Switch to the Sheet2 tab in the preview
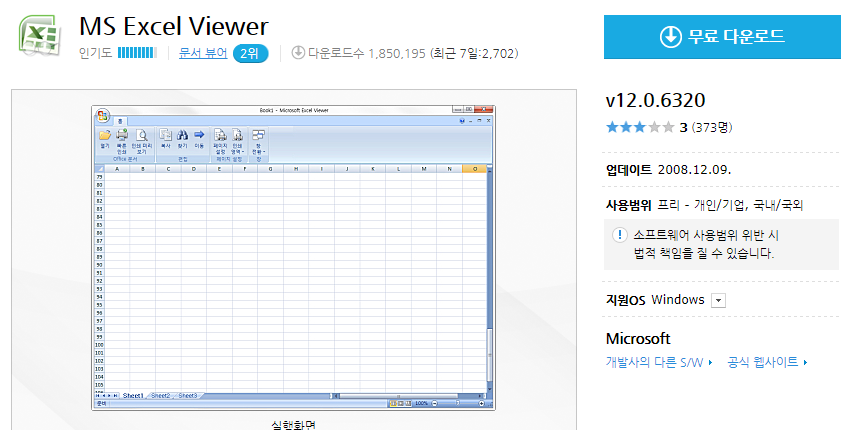 [x=160, y=396]
